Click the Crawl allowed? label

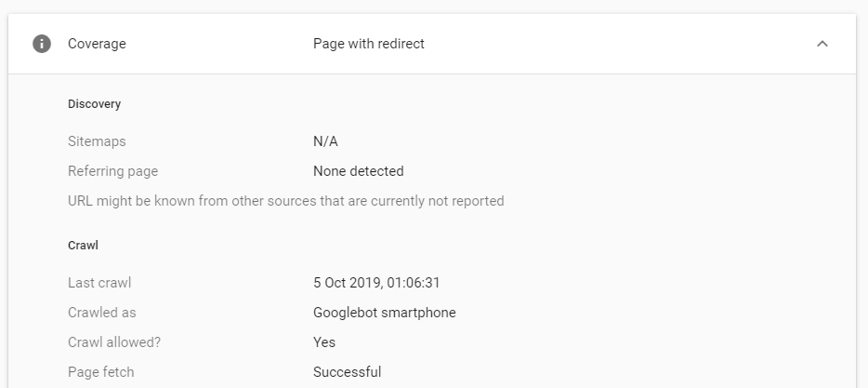(x=114, y=342)
